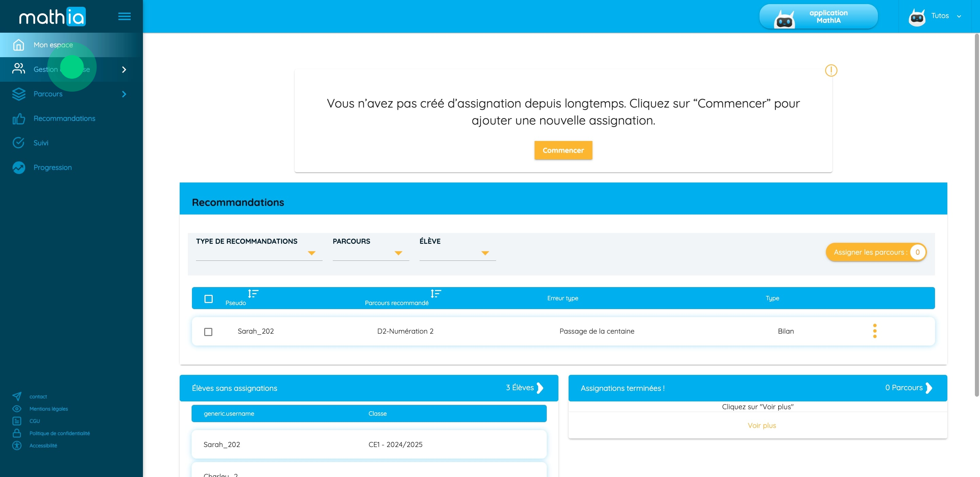
Task: Collapse sidebar with hamburger menu icon
Action: [x=125, y=16]
